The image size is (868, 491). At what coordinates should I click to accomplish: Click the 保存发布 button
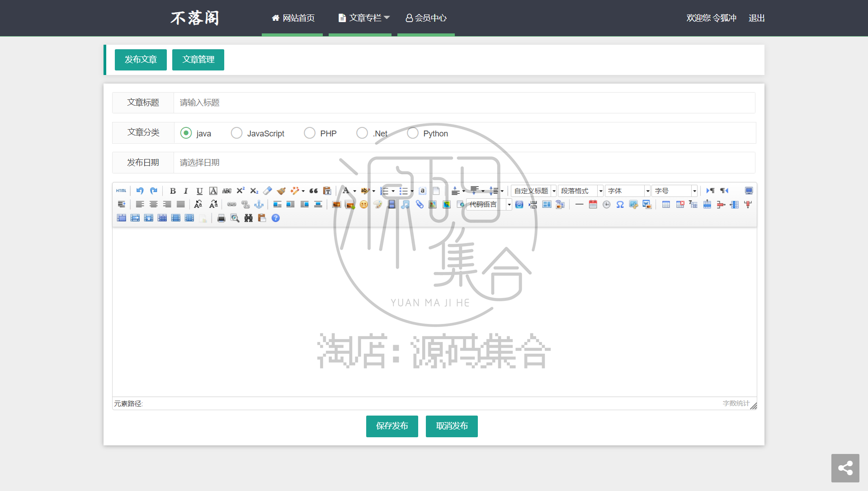(x=392, y=426)
